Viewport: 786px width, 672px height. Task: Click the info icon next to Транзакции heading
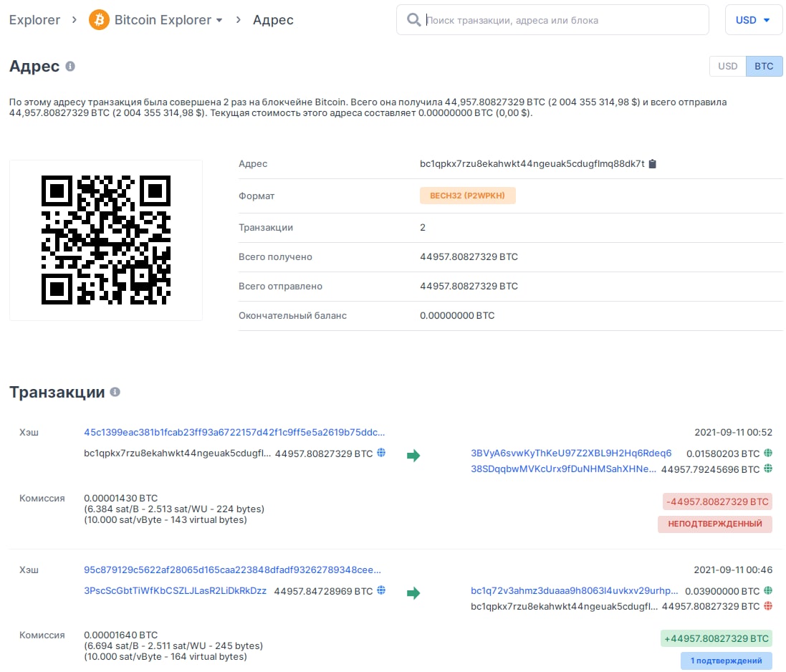(x=115, y=392)
